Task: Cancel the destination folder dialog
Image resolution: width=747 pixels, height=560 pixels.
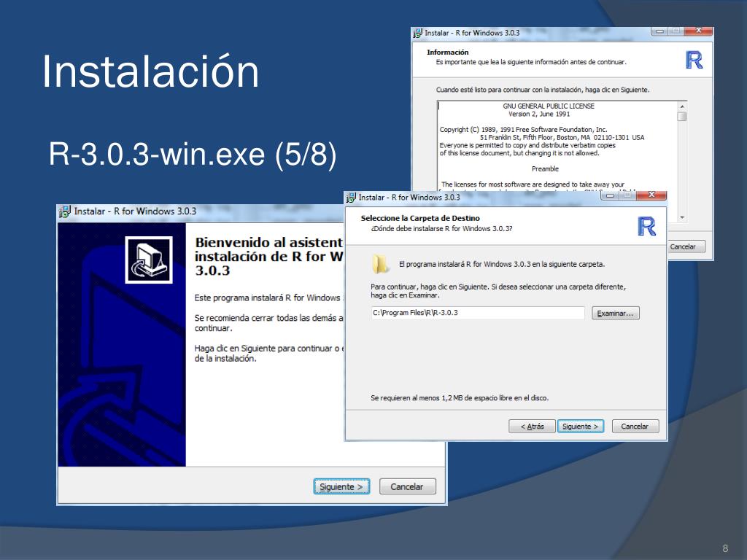Action: pyautogui.click(x=635, y=426)
